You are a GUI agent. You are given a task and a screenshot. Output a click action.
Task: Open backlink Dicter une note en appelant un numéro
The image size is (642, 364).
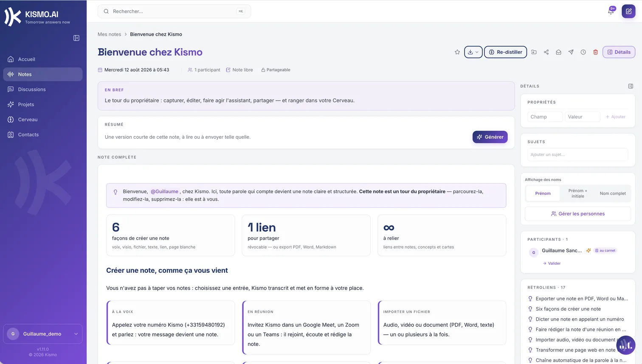point(580,319)
